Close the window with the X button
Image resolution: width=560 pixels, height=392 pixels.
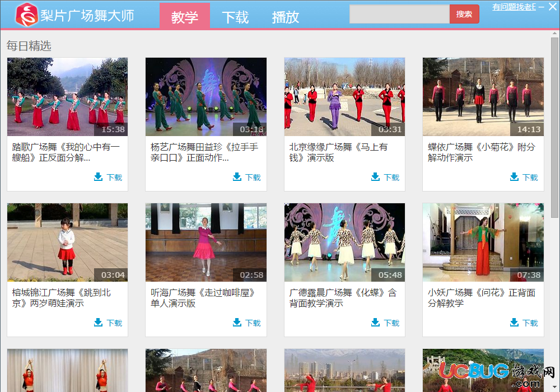(553, 7)
